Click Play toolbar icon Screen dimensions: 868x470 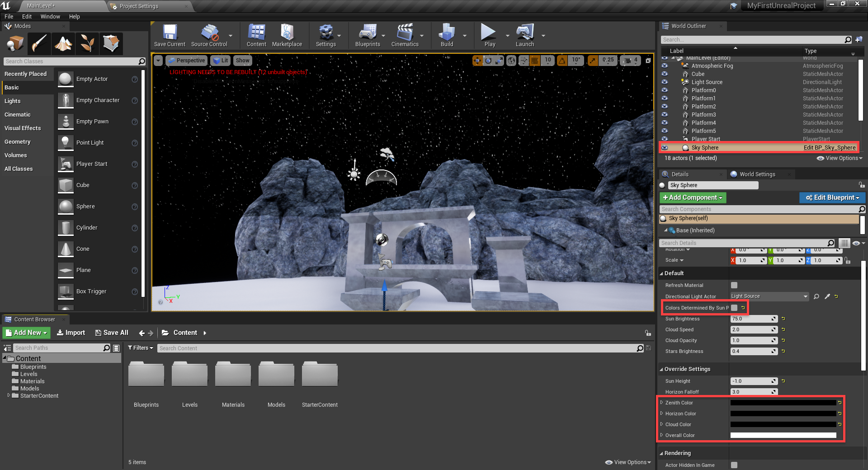click(x=490, y=35)
